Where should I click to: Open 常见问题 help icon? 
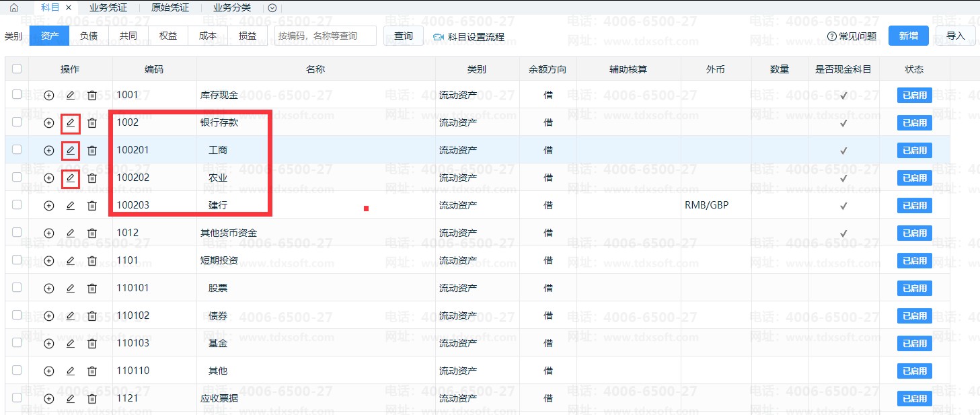832,36
